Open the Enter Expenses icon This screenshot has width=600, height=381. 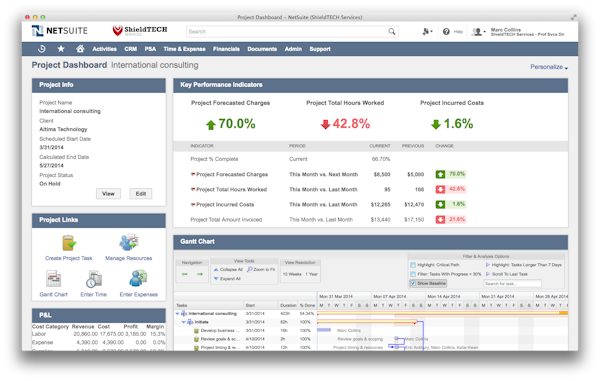pos(138,278)
